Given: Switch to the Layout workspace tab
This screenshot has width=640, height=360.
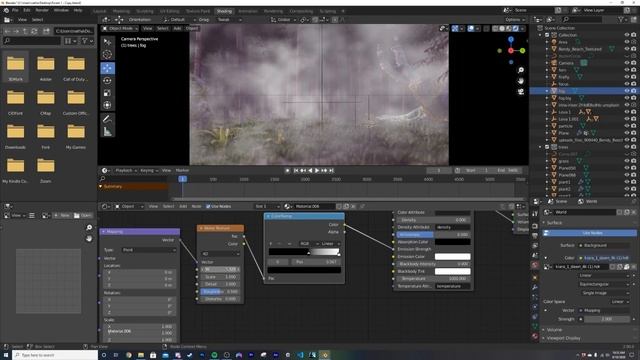Looking at the screenshot, I should (x=99, y=11).
